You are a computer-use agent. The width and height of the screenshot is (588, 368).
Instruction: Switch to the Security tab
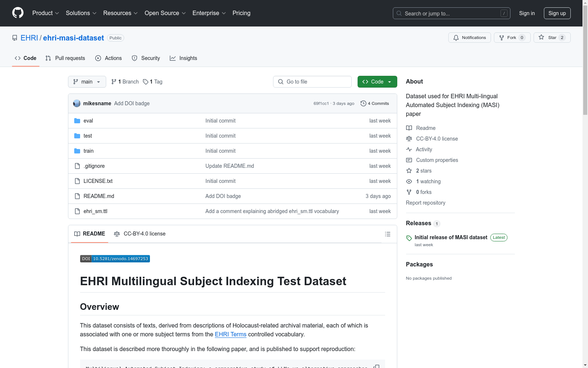tap(146, 58)
